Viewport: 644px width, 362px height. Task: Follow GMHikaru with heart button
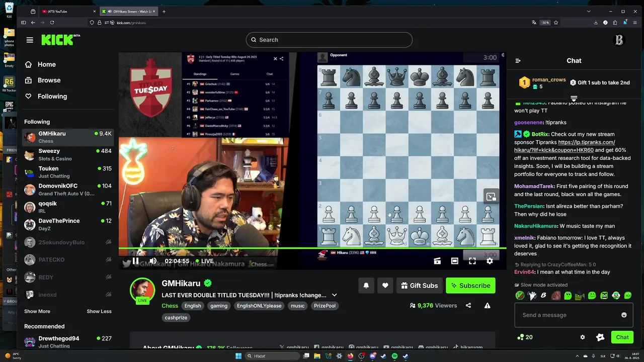point(385,286)
